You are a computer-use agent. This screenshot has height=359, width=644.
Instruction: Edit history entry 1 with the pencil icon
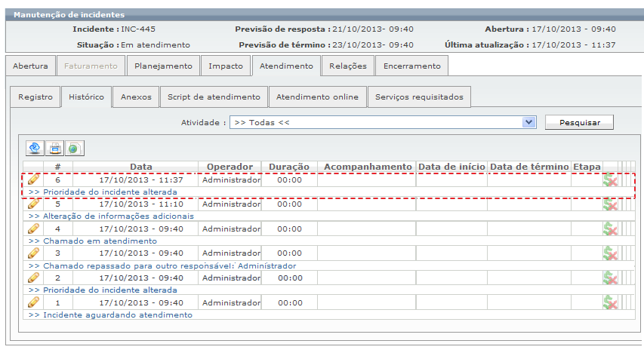pos(34,302)
